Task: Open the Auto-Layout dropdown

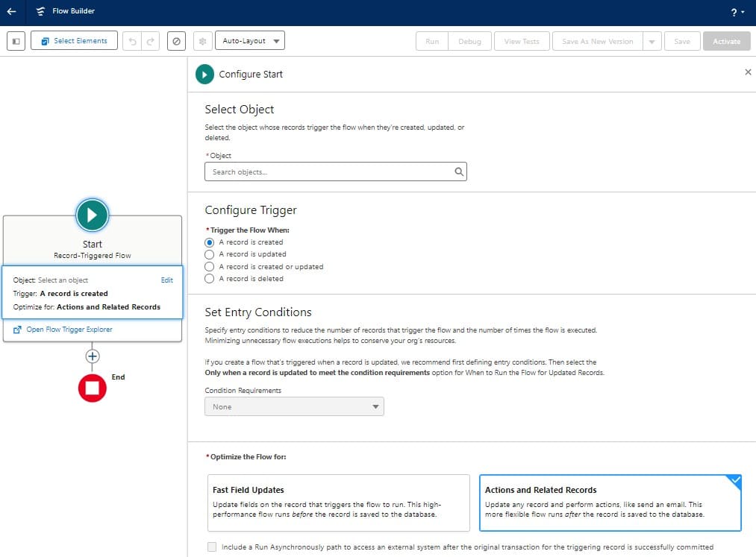Action: coord(250,41)
